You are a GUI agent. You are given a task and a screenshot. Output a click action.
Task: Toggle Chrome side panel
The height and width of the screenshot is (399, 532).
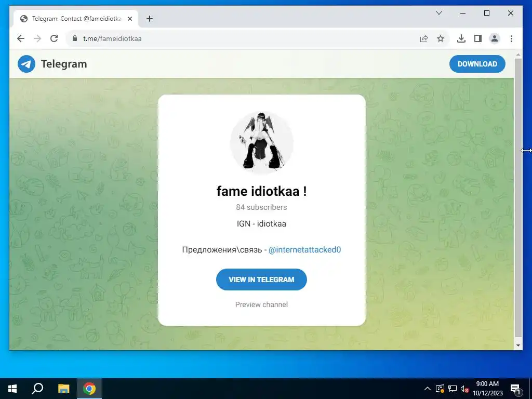pos(478,38)
